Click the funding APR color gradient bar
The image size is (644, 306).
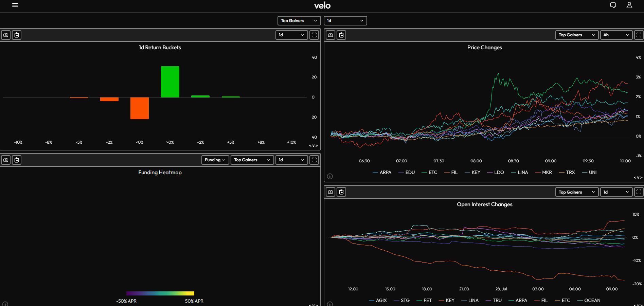coord(160,293)
